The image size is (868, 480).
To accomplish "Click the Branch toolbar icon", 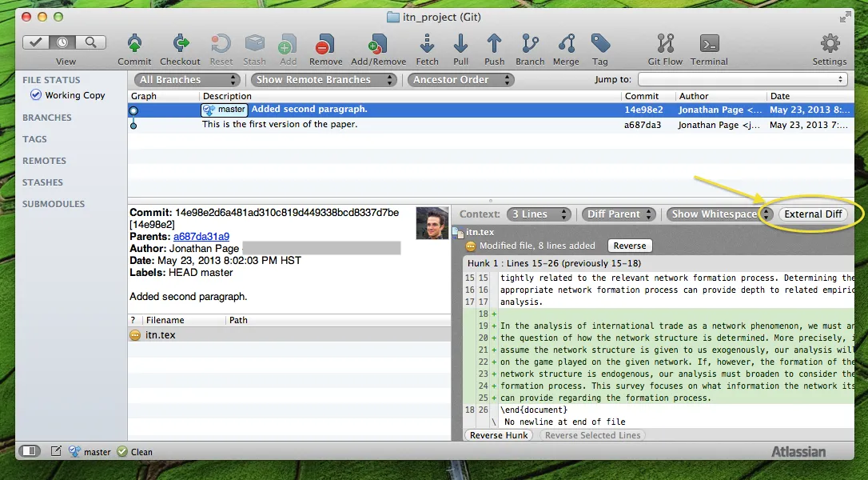I will (x=529, y=44).
